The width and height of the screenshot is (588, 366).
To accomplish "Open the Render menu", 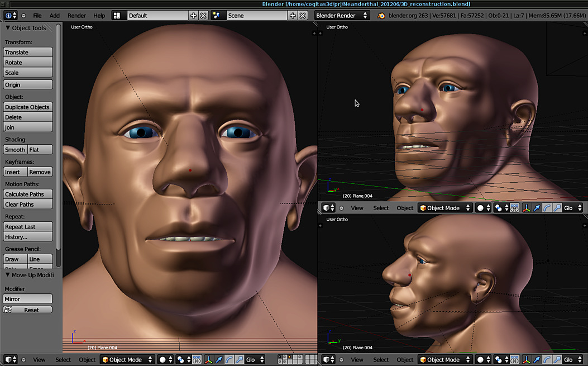I will pyautogui.click(x=76, y=15).
